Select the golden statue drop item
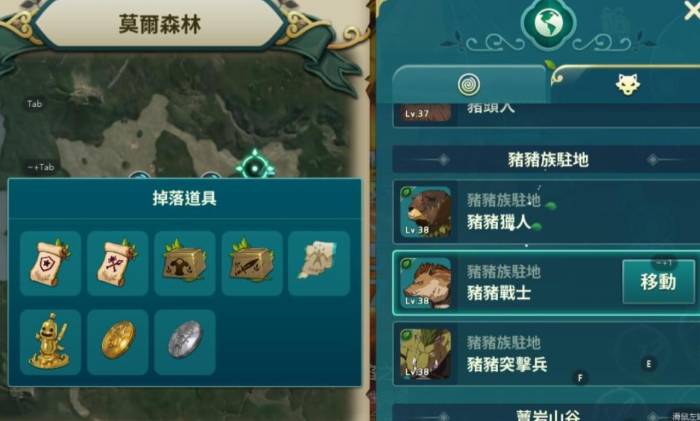700x421 pixels. [x=50, y=342]
